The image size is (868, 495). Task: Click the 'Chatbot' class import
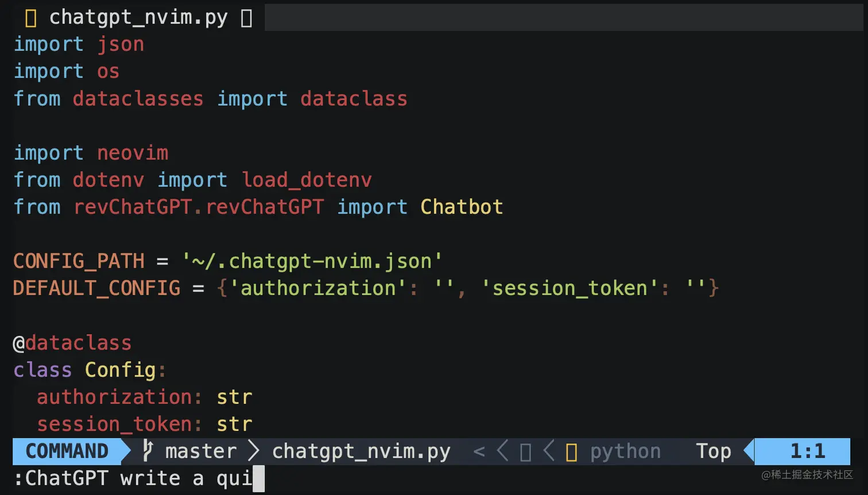[x=462, y=207]
